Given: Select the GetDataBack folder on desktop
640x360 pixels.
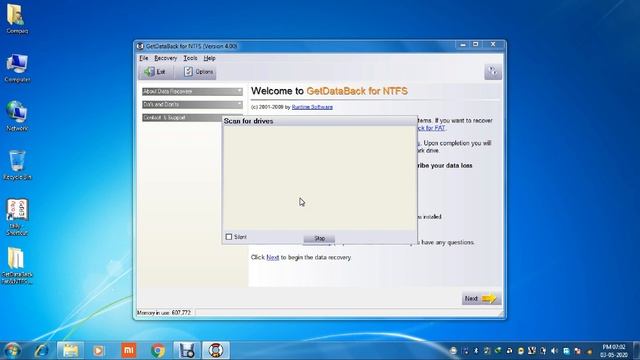Looking at the screenshot, I should tap(17, 266).
